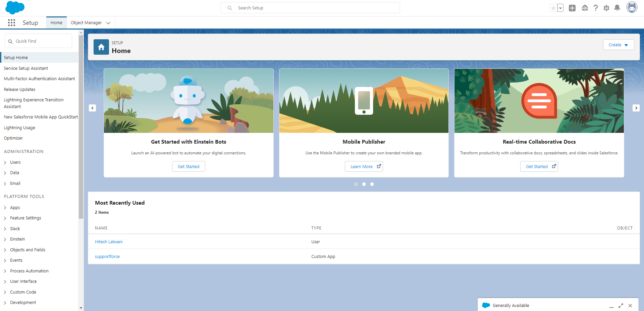Switch to the Home tab
644x311 pixels.
pyautogui.click(x=56, y=22)
